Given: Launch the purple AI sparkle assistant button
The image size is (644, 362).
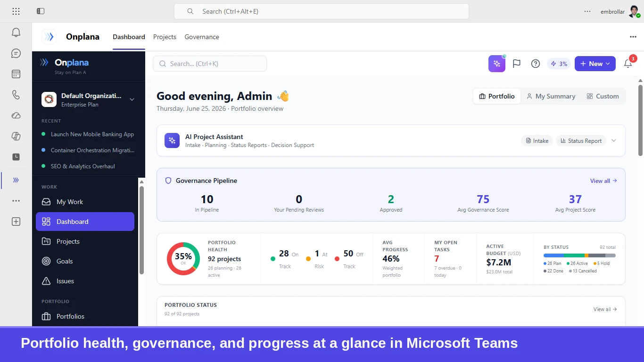Looking at the screenshot, I should tap(497, 64).
